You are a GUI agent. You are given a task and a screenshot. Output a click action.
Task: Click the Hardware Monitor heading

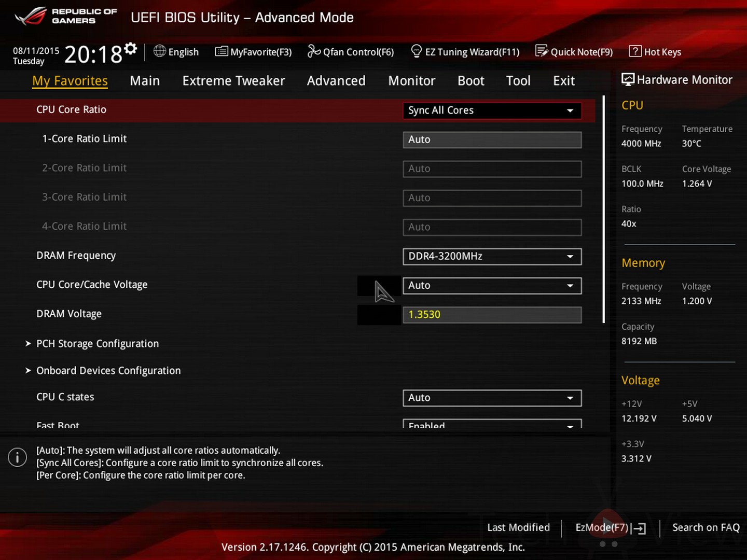(684, 80)
